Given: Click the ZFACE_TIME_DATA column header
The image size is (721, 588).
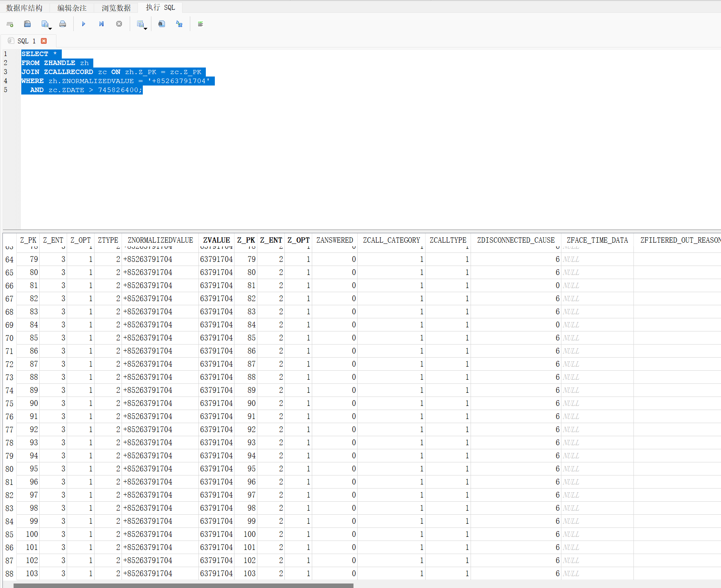Looking at the screenshot, I should point(597,240).
